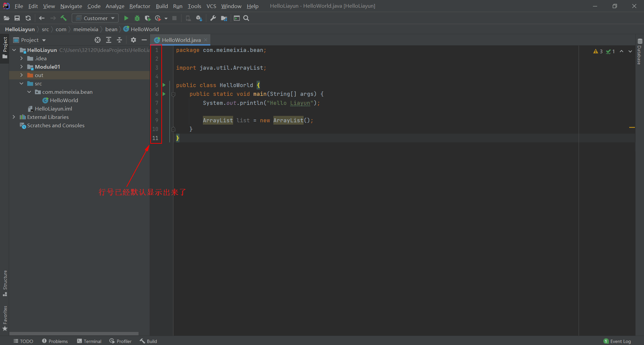Click the yellow warning stripe marker

(x=632, y=127)
